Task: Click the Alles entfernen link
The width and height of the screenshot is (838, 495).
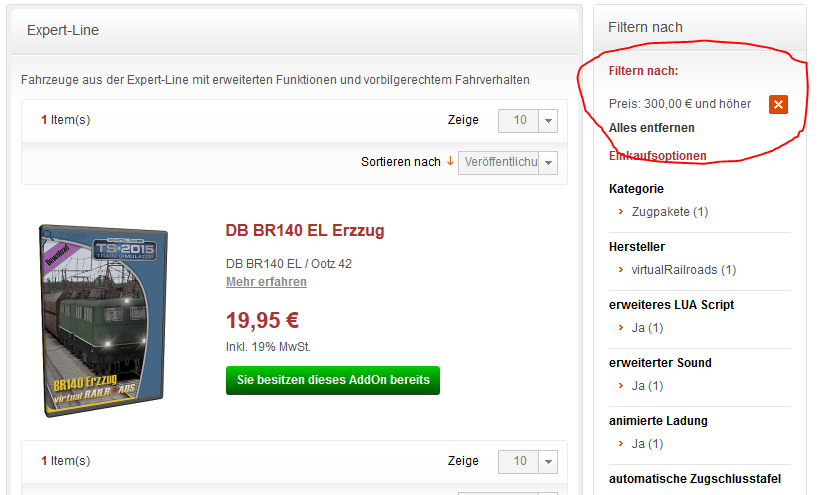Action: [x=651, y=128]
